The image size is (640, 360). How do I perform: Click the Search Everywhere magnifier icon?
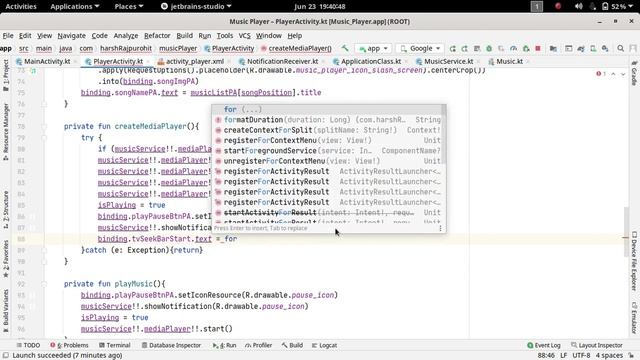pyautogui.click(x=620, y=49)
